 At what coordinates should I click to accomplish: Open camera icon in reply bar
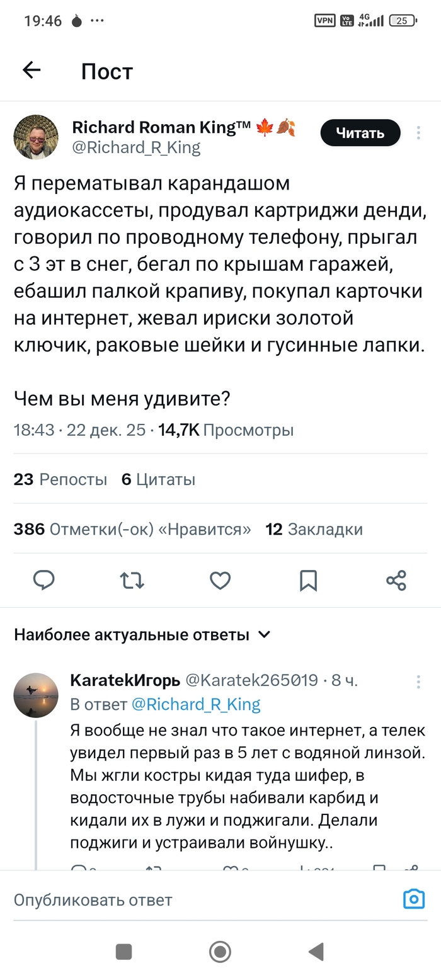[414, 899]
